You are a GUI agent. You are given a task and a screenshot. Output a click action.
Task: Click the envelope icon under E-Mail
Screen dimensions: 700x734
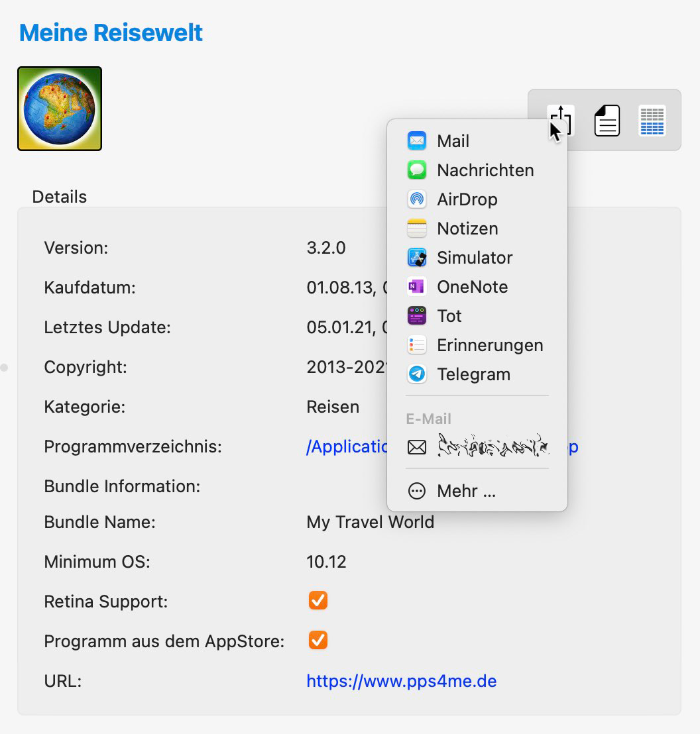[416, 448]
